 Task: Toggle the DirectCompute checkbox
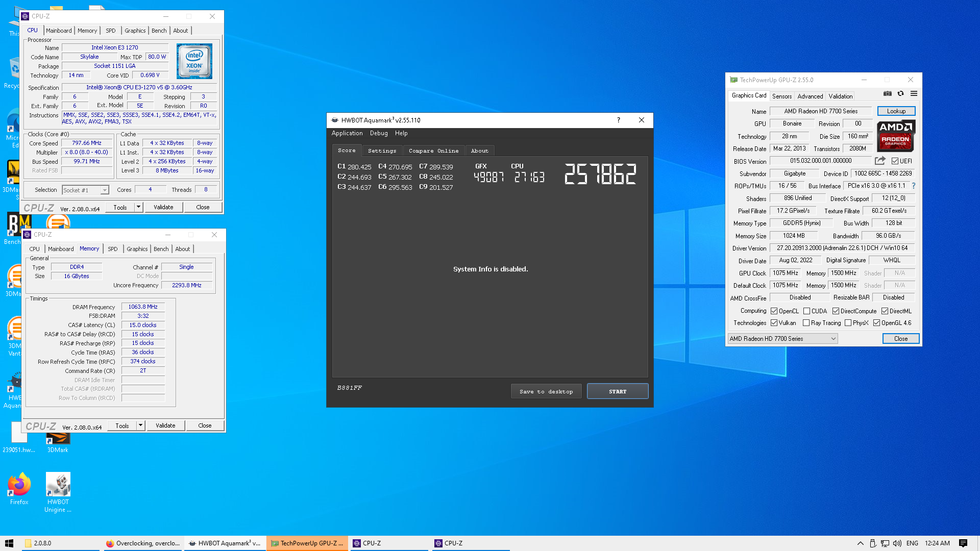click(x=836, y=311)
